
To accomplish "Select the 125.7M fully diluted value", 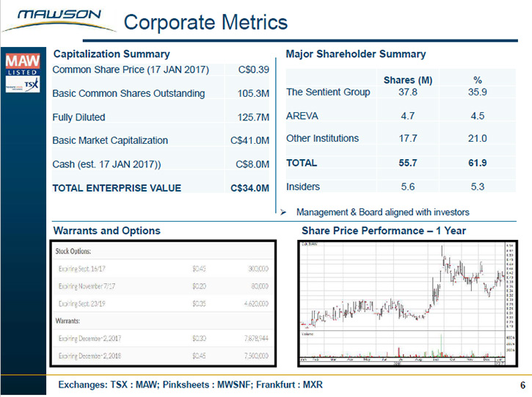I will click(253, 117).
